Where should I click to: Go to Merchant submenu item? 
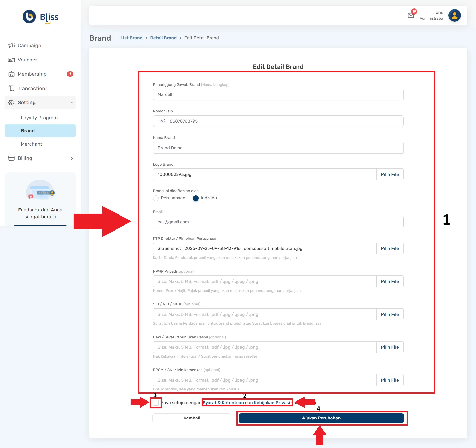click(31, 144)
